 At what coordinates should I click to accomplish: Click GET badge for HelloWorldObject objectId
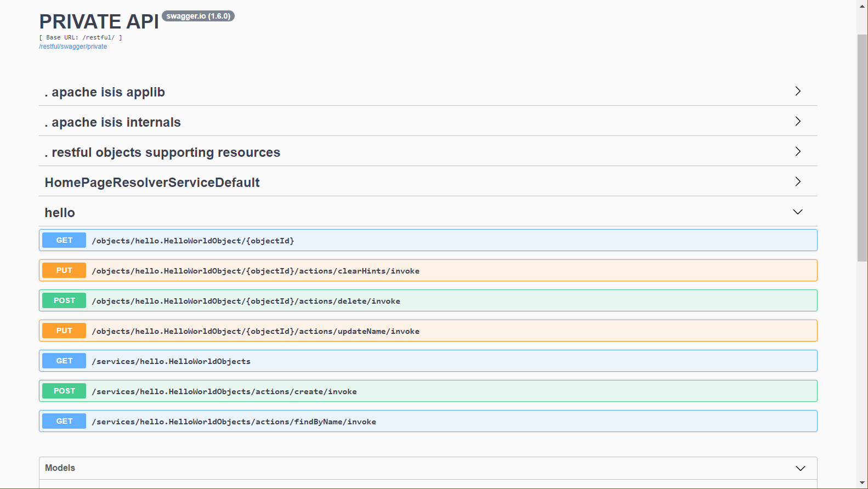(x=64, y=240)
